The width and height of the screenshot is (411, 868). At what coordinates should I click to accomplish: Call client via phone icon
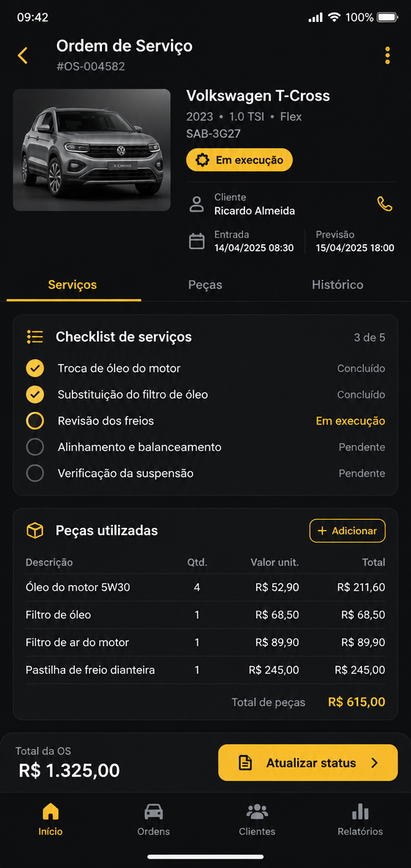(385, 204)
